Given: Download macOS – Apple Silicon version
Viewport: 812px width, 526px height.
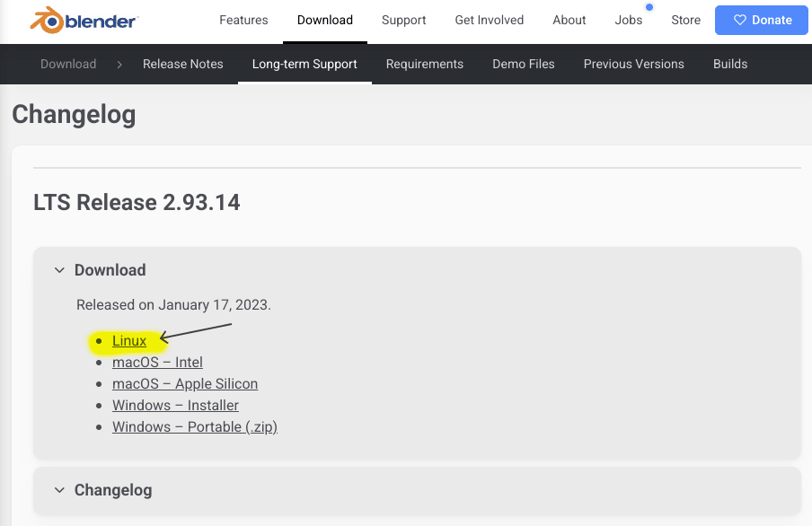Looking at the screenshot, I should [185, 384].
